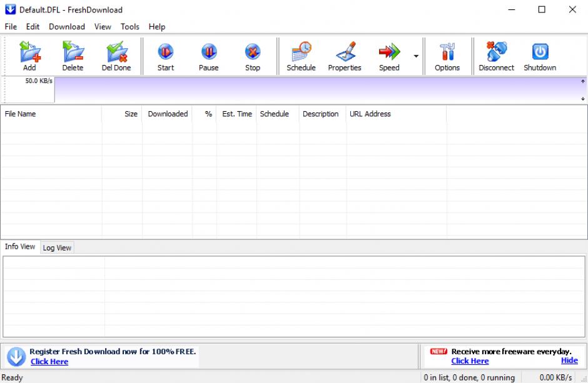Maximize the FreshDownload window
Screen dimensions: 588x383
coord(542,10)
